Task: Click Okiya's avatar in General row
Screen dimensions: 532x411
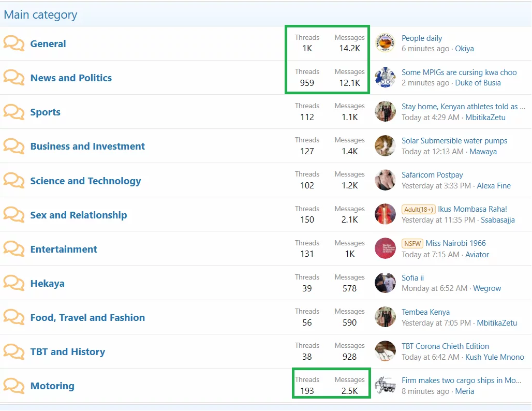Action: click(385, 43)
